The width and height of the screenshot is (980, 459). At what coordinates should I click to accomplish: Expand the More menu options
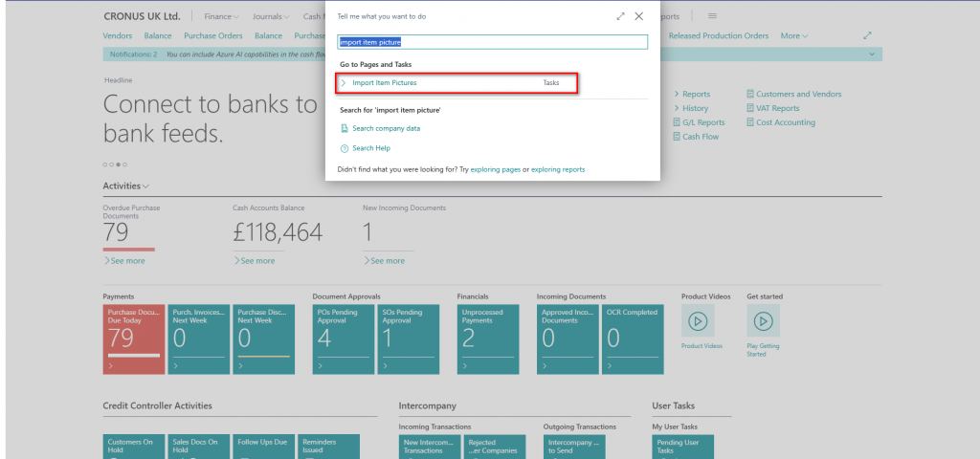point(793,36)
